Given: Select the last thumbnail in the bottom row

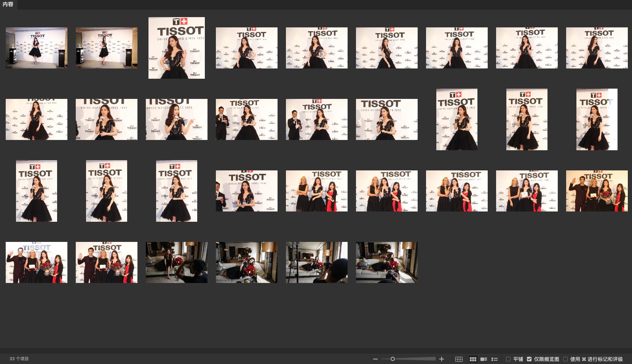Looking at the screenshot, I should tap(386, 262).
